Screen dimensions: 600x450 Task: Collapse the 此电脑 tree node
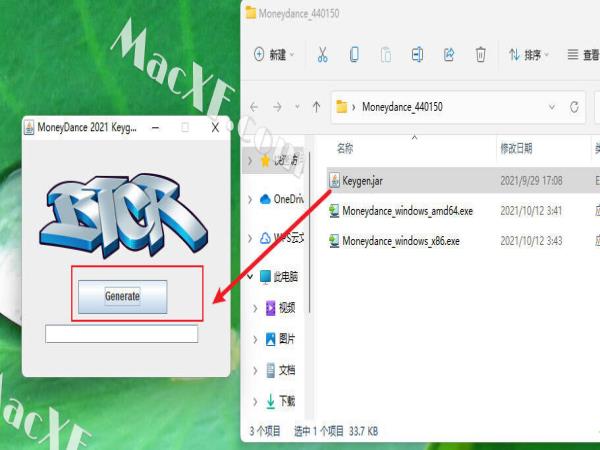[x=250, y=276]
